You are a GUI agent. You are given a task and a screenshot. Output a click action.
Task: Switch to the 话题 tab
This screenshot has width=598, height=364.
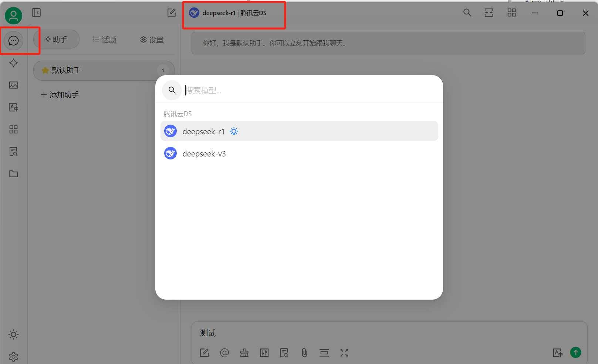(x=105, y=40)
